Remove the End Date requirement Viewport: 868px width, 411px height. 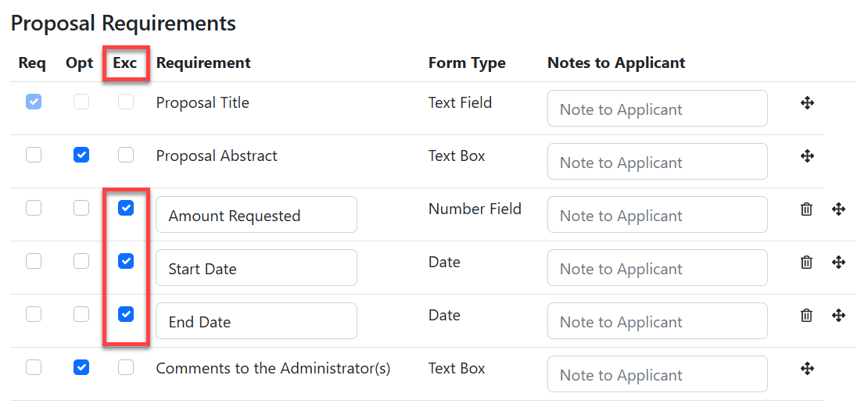(x=806, y=316)
